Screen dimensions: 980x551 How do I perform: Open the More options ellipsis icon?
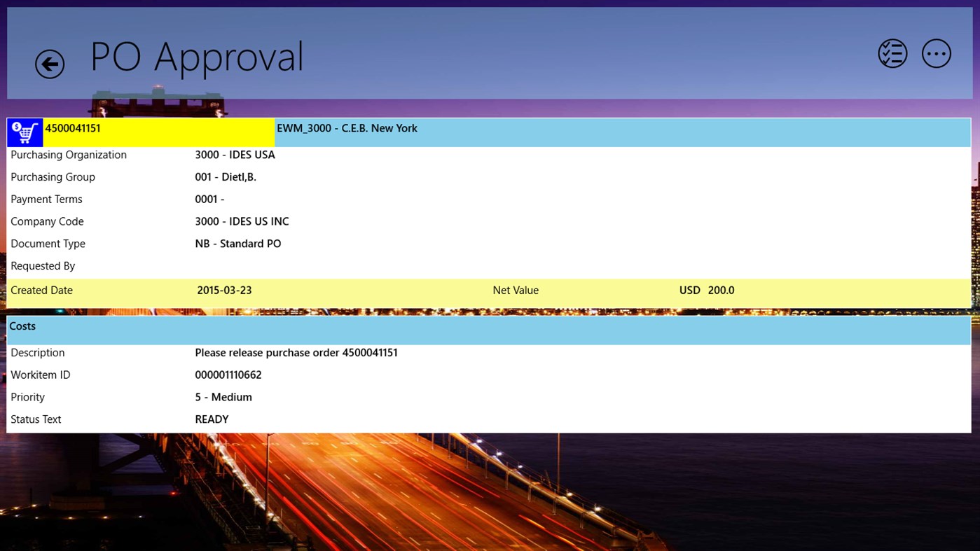936,53
